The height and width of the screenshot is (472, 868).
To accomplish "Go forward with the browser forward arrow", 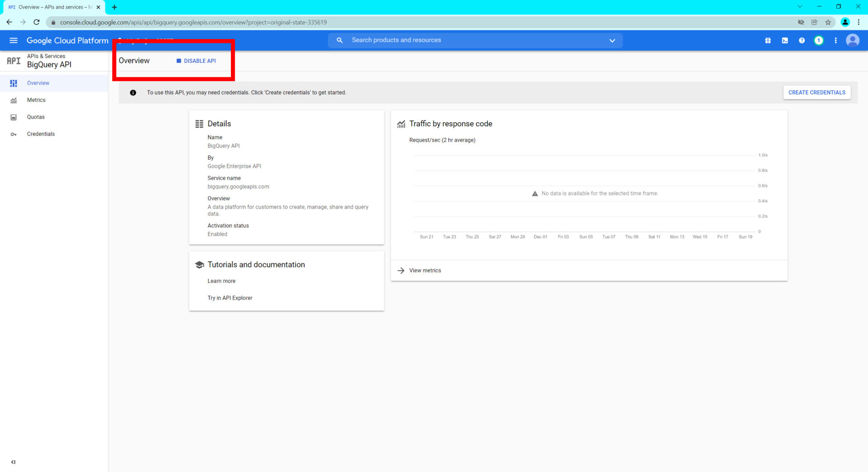I will [23, 22].
